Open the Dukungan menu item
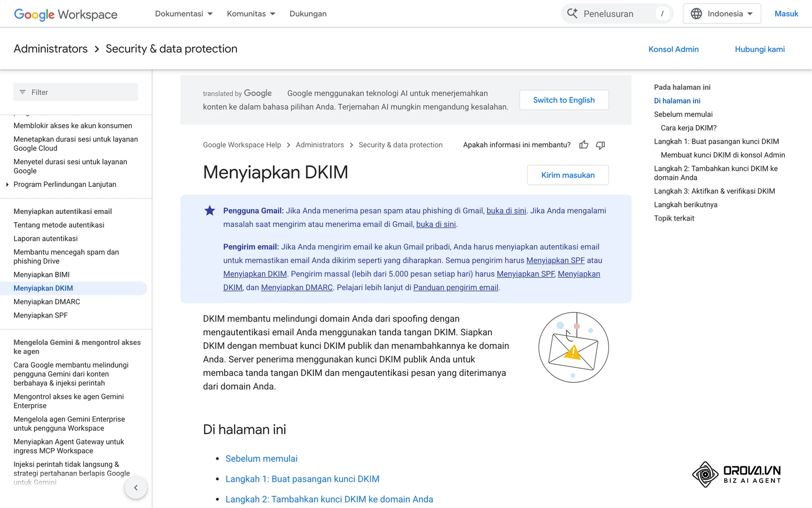This screenshot has width=812, height=508. coord(308,14)
